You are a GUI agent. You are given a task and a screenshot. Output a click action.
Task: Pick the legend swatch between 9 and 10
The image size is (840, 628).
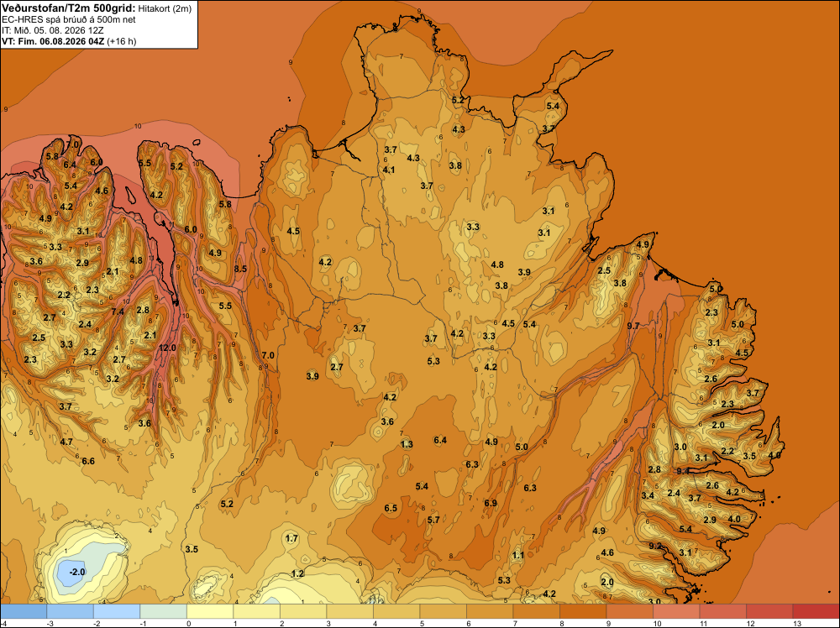coord(629,611)
